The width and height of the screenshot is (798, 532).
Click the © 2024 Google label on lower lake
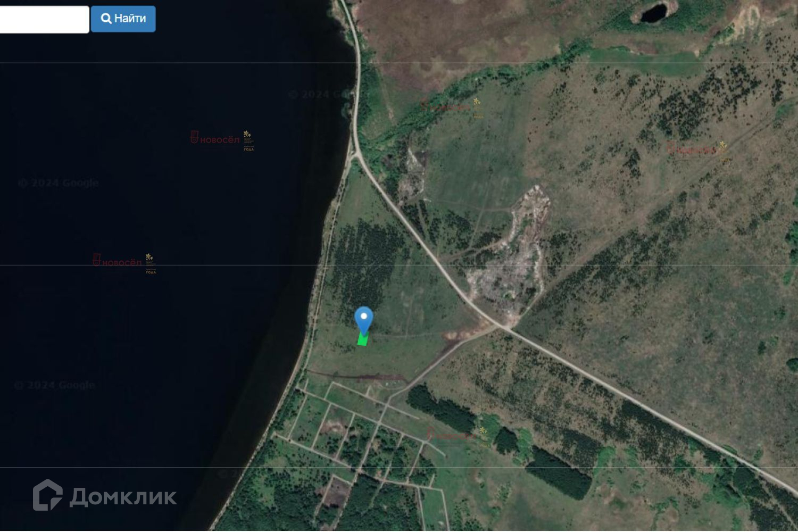[55, 385]
